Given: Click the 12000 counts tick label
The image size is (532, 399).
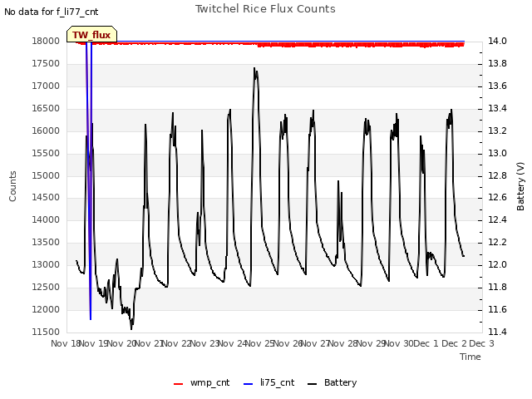Looking at the screenshot, I should [46, 309].
